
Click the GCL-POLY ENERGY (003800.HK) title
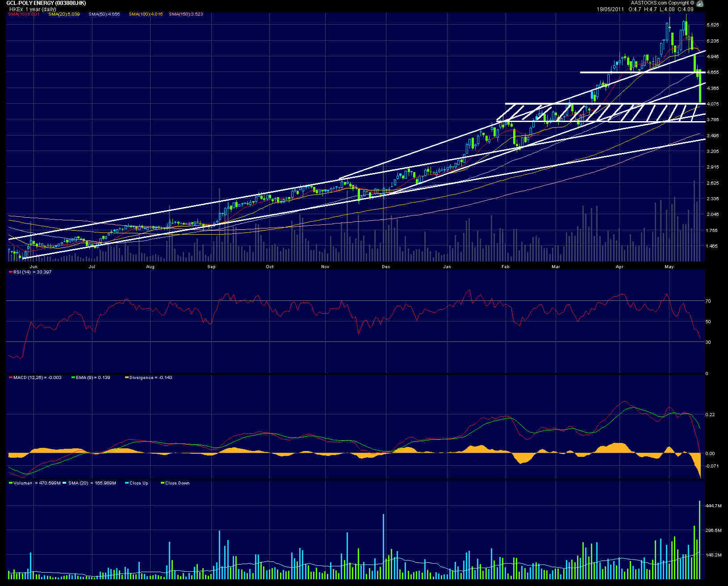tap(46, 3)
